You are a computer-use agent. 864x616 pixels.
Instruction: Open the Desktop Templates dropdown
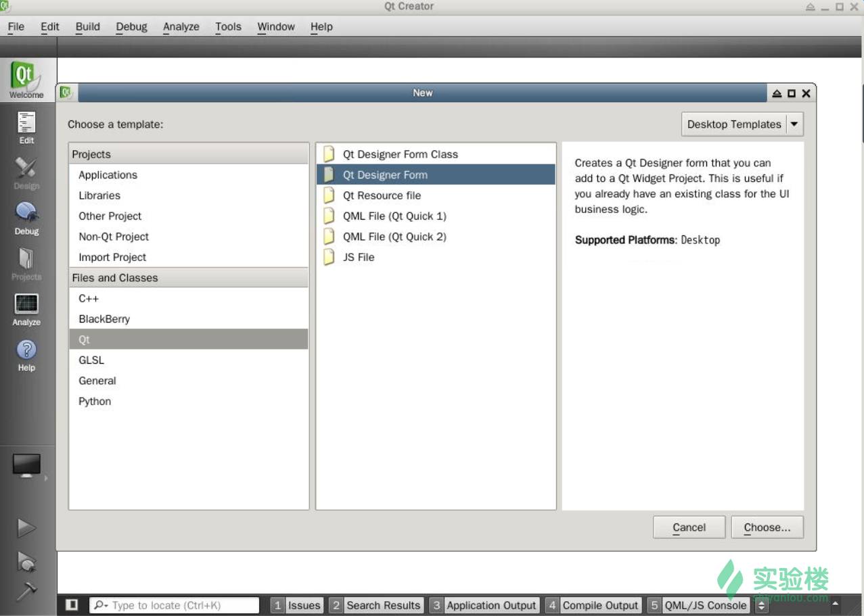(742, 124)
